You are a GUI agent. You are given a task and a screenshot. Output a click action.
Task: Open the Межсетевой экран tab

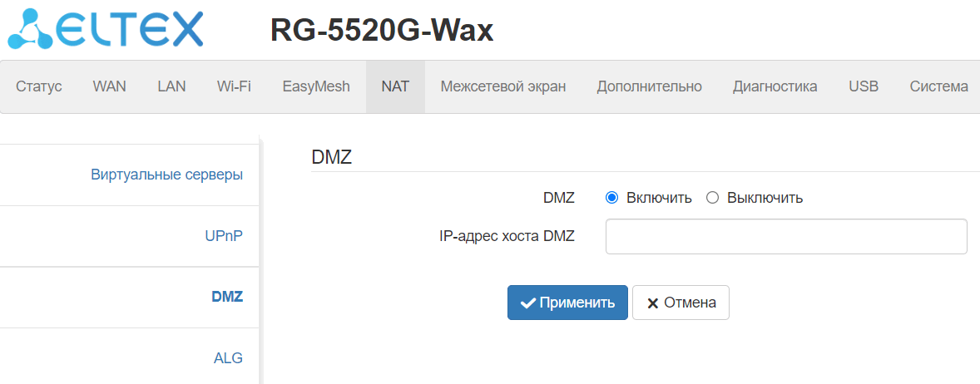[503, 86]
